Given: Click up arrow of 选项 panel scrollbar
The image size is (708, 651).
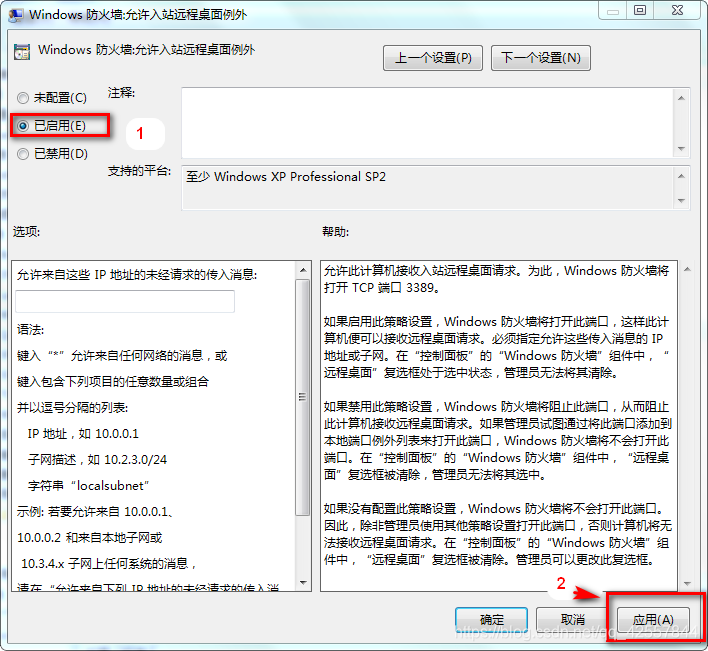Looking at the screenshot, I should (x=303, y=270).
